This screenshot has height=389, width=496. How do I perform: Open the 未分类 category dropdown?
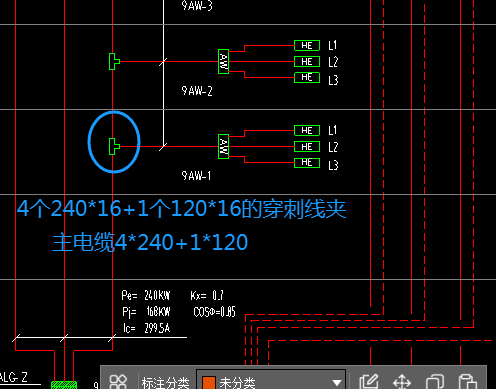pyautogui.click(x=271, y=380)
